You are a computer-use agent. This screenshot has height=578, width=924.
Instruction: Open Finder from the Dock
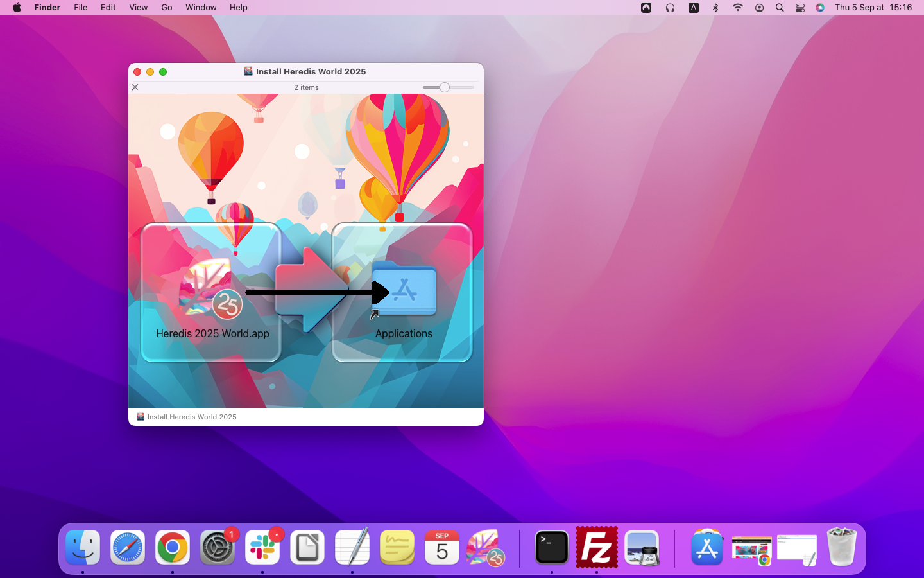point(83,548)
